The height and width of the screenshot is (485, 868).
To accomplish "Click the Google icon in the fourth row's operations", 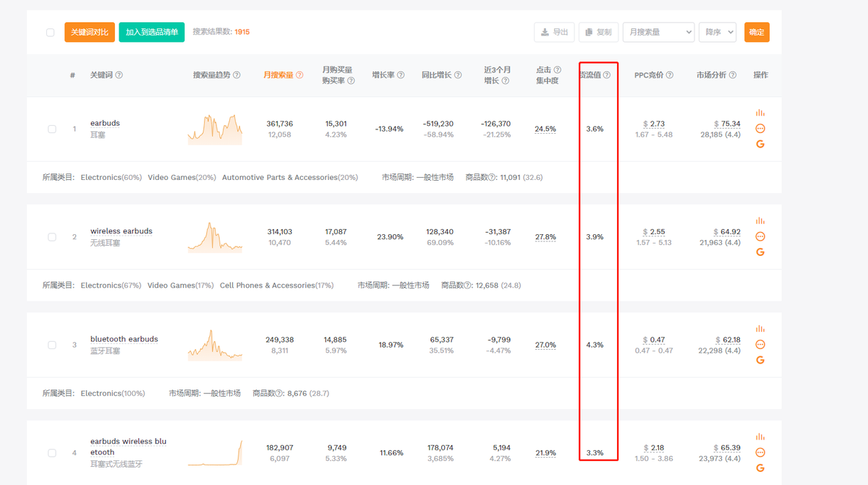I will pos(760,468).
